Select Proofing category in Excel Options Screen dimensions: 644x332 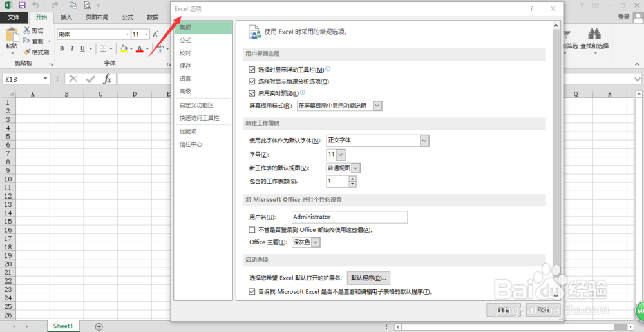pyautogui.click(x=204, y=54)
